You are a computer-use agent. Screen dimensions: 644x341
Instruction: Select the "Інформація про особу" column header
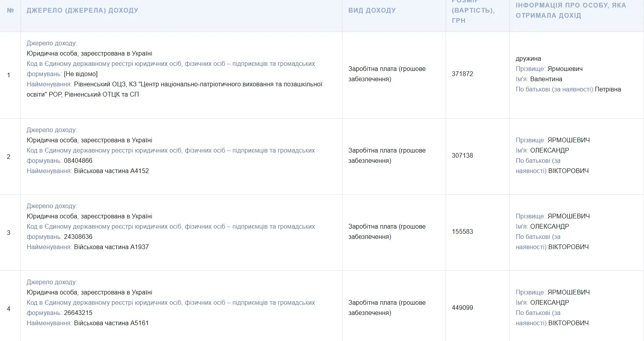pyautogui.click(x=570, y=10)
